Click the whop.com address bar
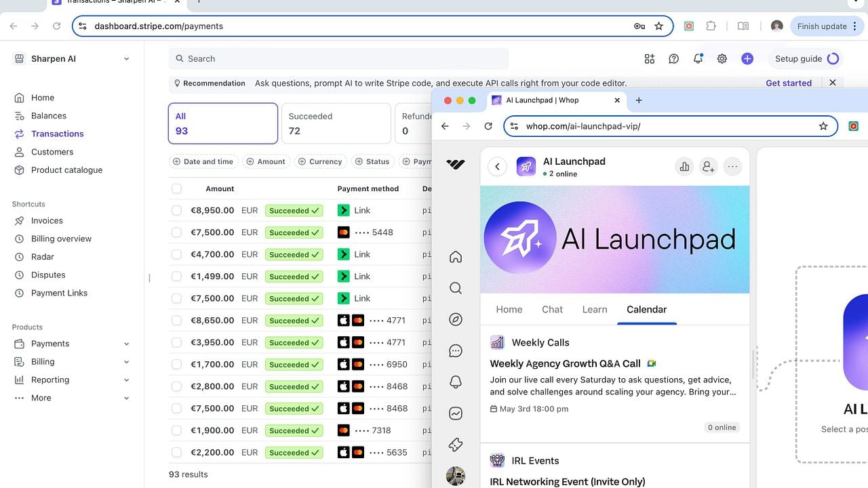The image size is (868, 488). [671, 126]
